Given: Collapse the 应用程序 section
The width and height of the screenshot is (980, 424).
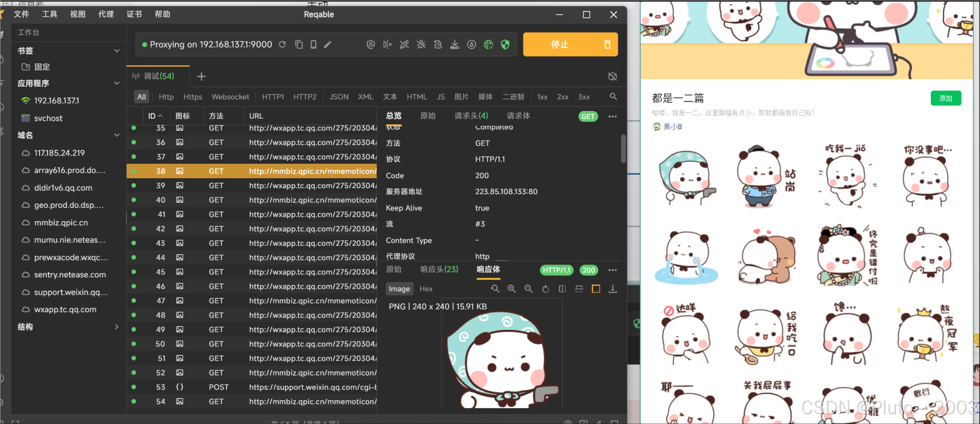Looking at the screenshot, I should (x=117, y=83).
